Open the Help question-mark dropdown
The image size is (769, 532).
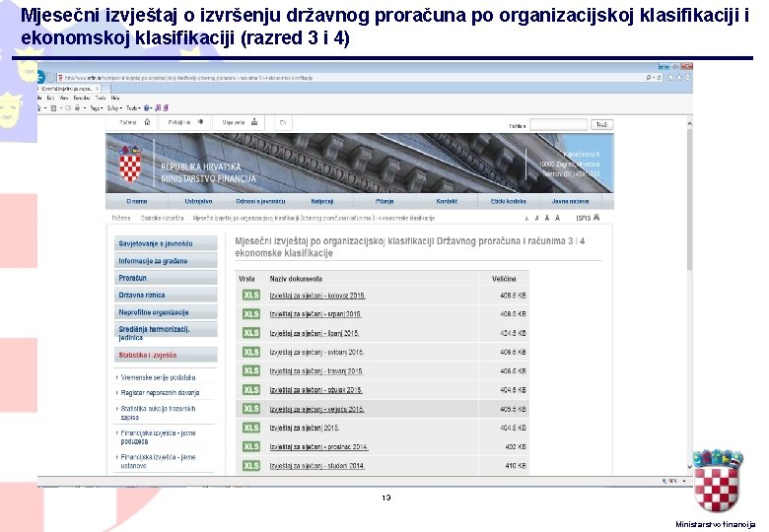(148, 107)
